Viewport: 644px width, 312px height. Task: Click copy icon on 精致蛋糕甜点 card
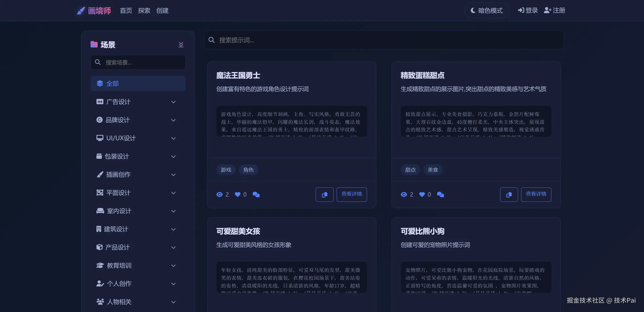pos(509,195)
